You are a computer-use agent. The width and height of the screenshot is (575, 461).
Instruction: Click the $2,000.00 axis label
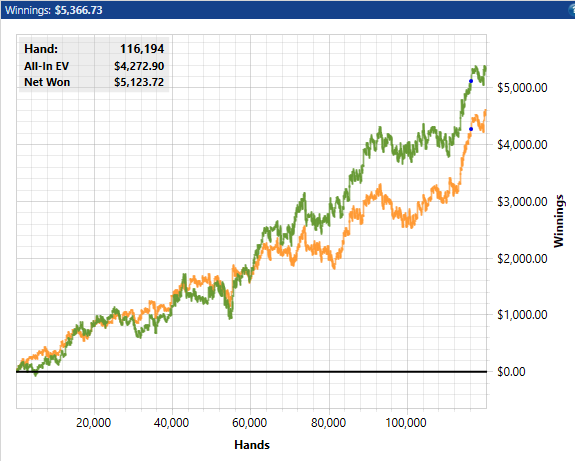click(x=522, y=259)
